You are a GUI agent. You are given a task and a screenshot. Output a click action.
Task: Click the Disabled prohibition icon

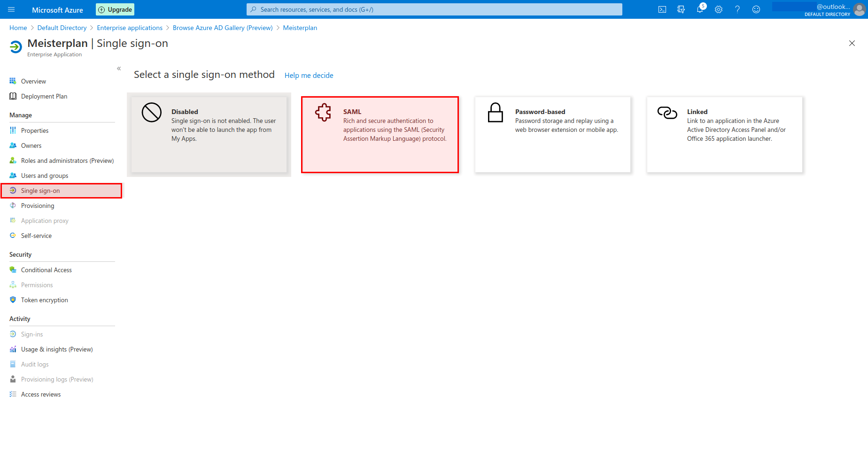pos(152,113)
